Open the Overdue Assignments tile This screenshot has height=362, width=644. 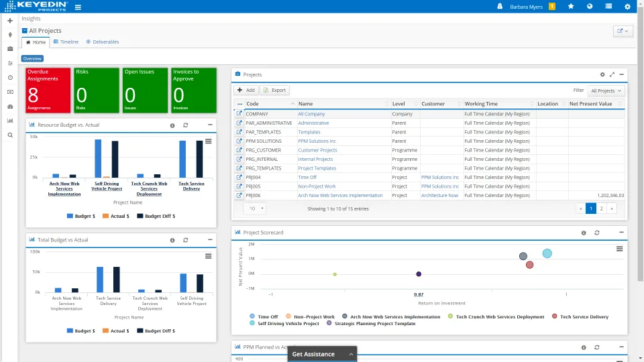[x=48, y=90]
